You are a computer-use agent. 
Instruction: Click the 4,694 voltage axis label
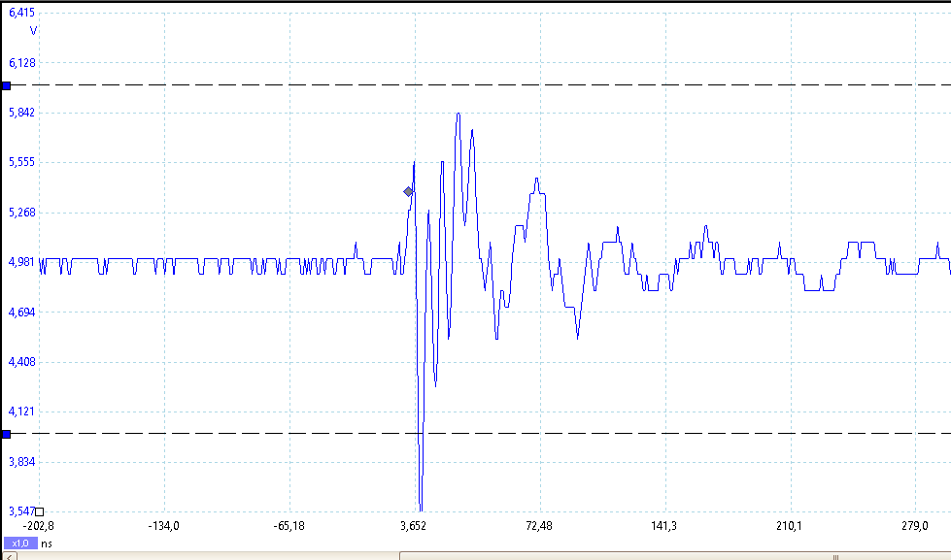[21, 313]
